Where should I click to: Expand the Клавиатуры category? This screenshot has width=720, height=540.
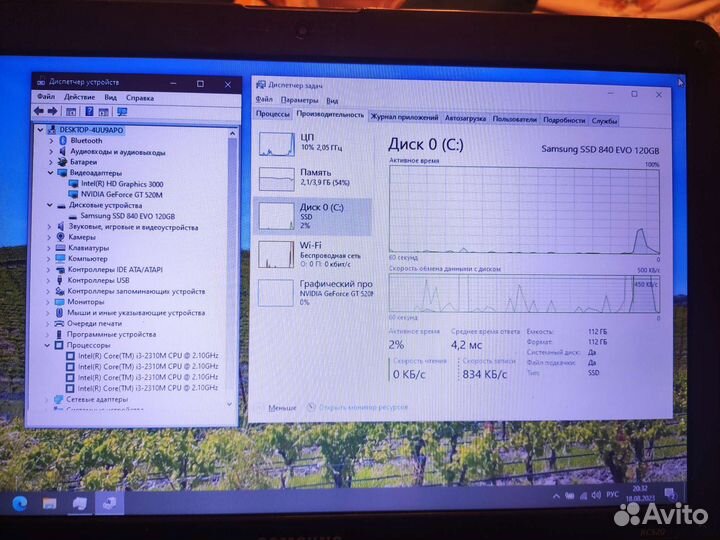coord(49,248)
